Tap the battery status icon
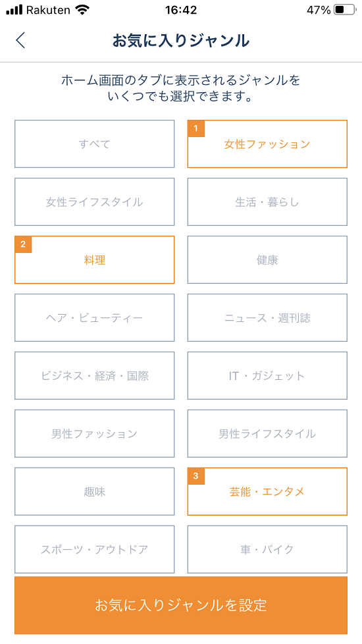Image resolution: width=362 pixels, height=644 pixels. (345, 10)
